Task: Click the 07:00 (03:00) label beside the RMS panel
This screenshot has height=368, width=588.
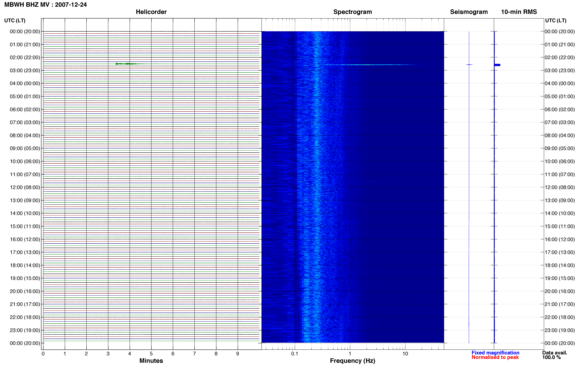Action: point(560,122)
